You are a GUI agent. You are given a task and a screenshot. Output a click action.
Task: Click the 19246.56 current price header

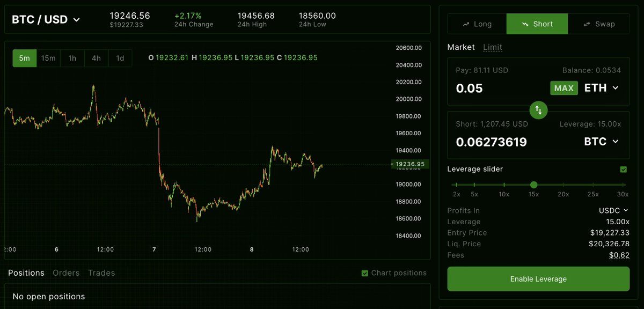tap(130, 16)
